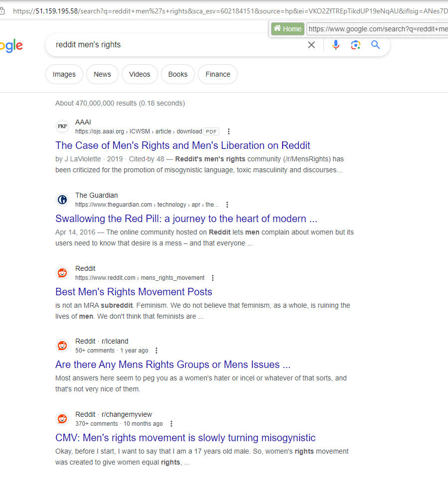Click the google.com URL field beside Home
Viewport: 448px width, 483px height.
tap(377, 29)
